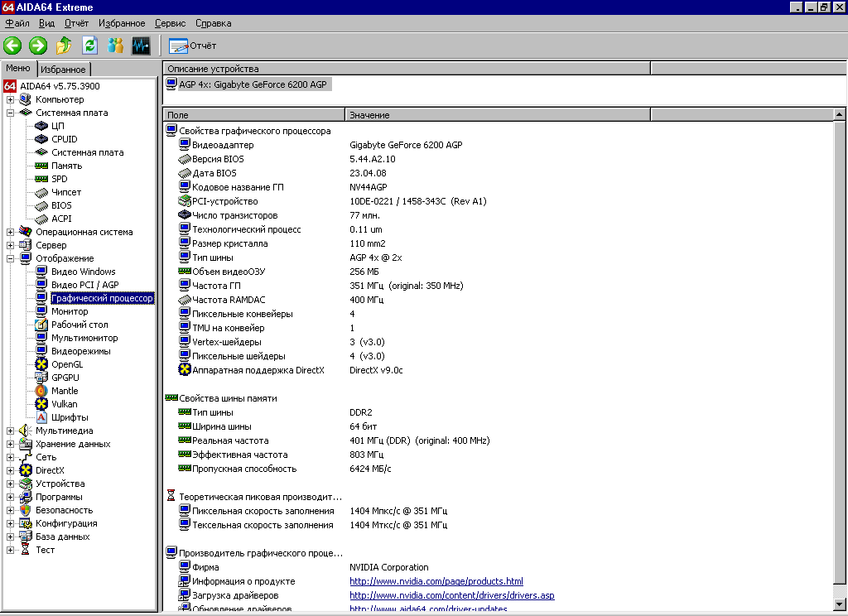Click the green forward arrow toolbar icon
Viewport: 848px width, 616px height.
38,46
